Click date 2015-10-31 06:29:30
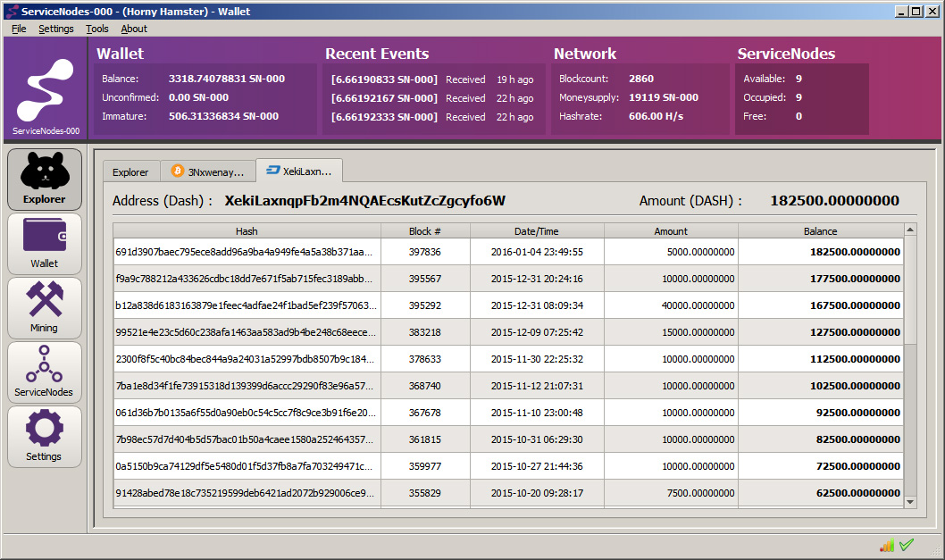This screenshot has height=560, width=945. (x=537, y=439)
